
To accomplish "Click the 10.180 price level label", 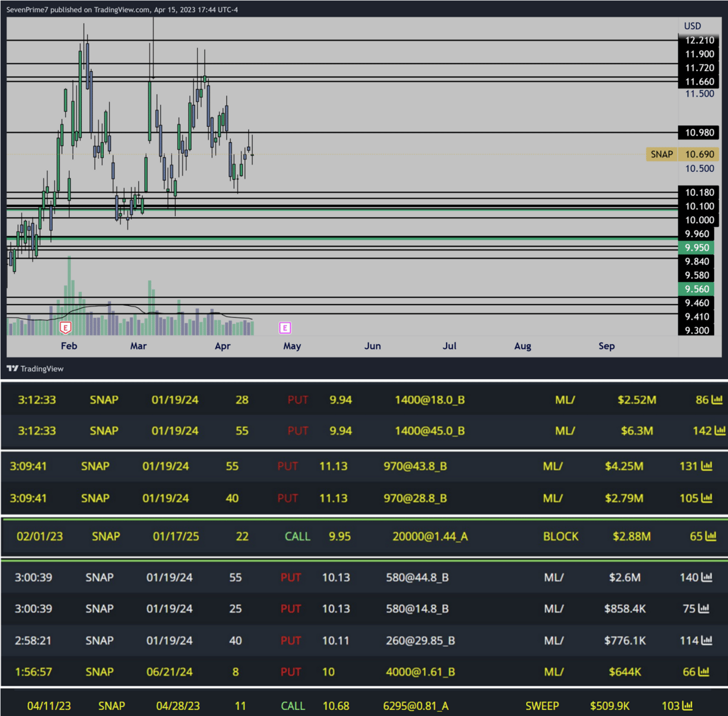I will [x=699, y=192].
